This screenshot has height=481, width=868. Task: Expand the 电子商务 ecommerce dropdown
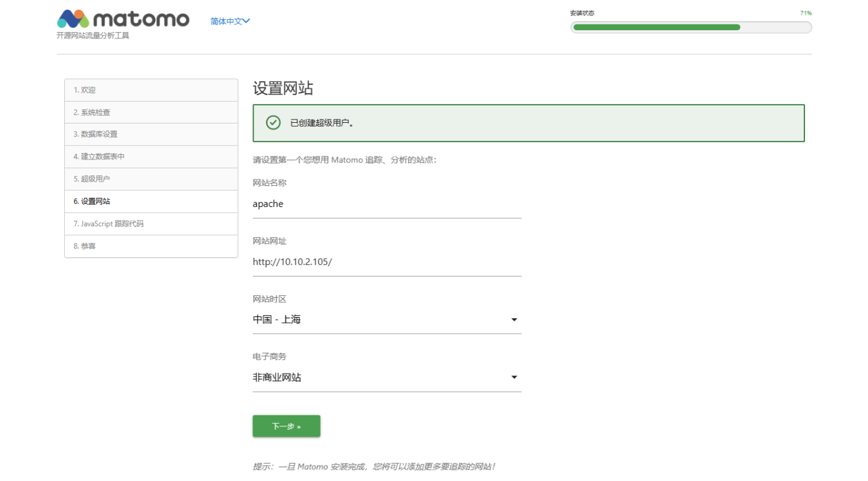(386, 377)
